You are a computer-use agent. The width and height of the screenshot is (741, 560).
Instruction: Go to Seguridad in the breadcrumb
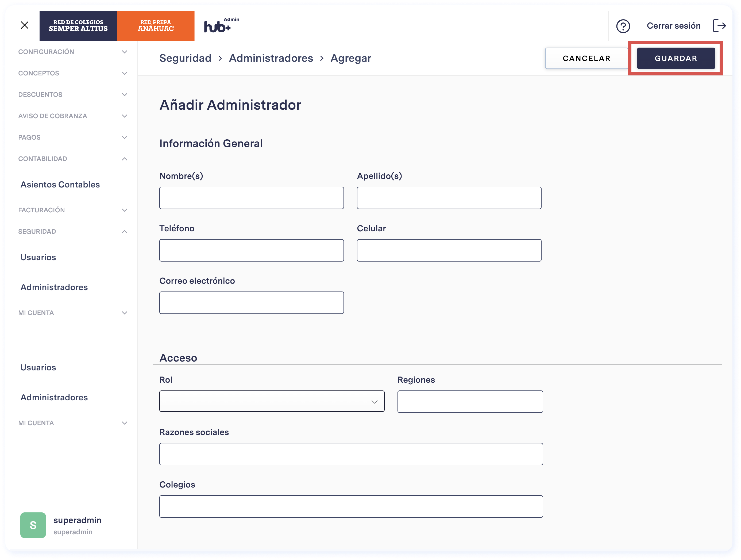coord(185,58)
